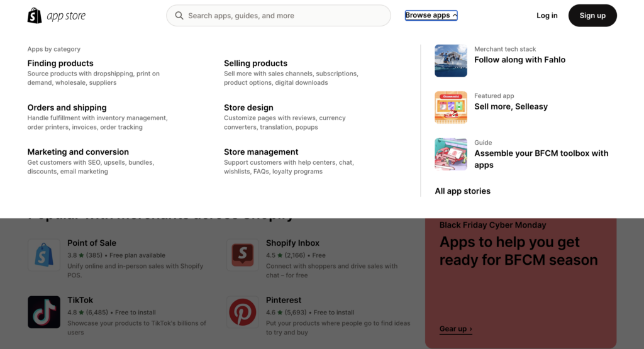Select Sell more with sales channels description
This screenshot has height=349, width=644.
pyautogui.click(x=291, y=78)
